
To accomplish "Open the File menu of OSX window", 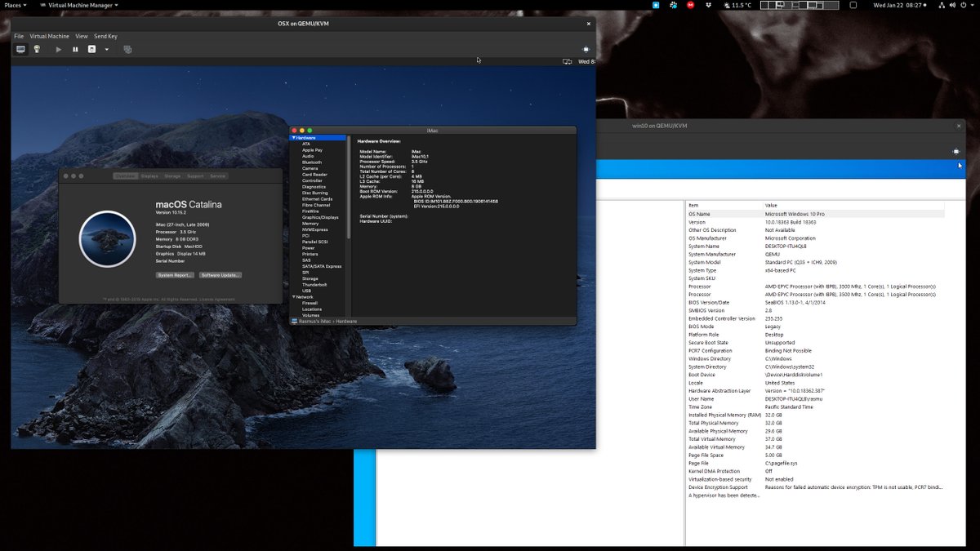I will (19, 36).
